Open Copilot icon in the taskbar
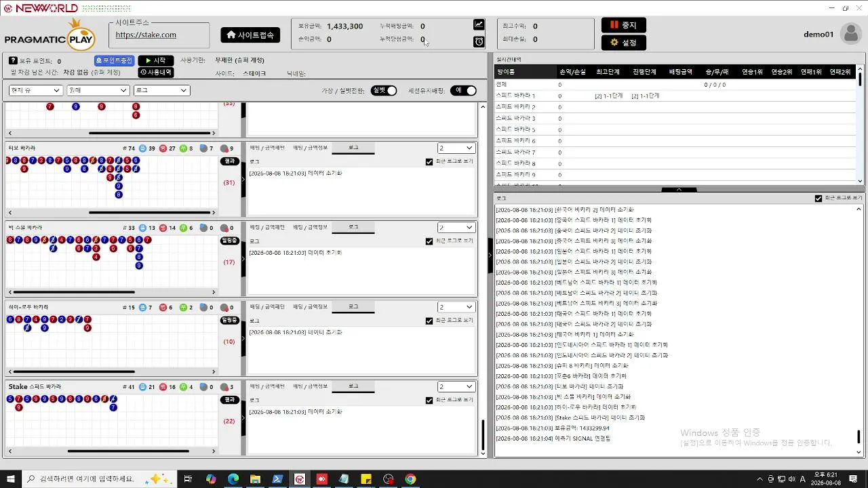 (x=211, y=479)
